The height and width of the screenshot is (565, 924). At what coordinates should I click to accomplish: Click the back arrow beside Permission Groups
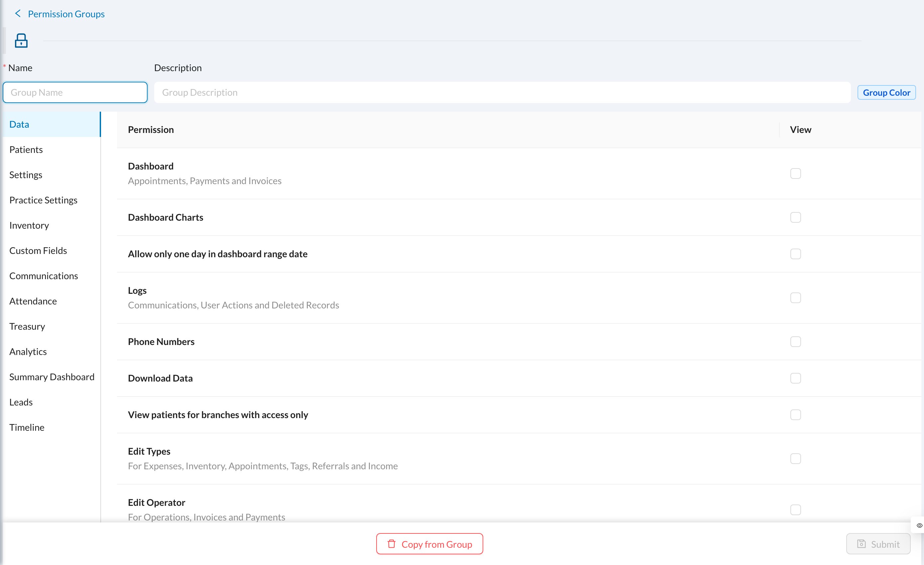(18, 14)
